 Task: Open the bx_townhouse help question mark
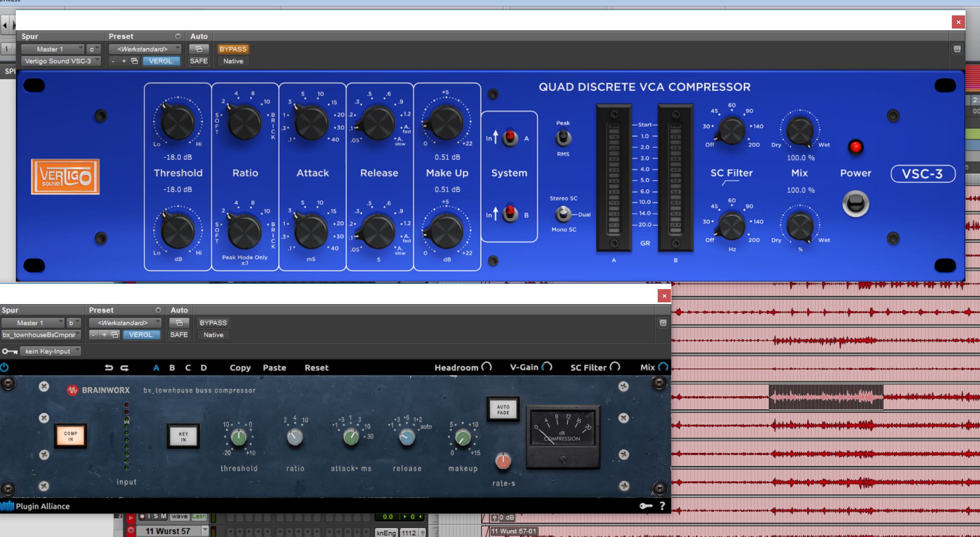(x=662, y=506)
